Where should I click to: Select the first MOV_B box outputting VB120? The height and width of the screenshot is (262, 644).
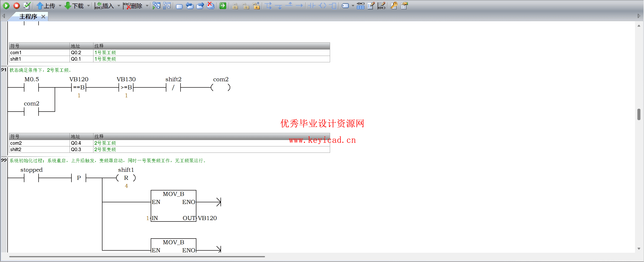[173, 206]
